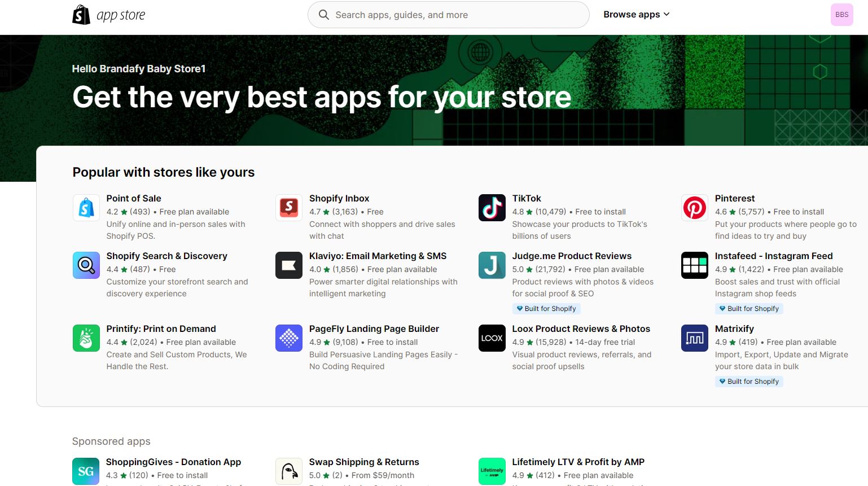The image size is (868, 486).
Task: Open the Swap Shipping & Returns icon
Action: 289,471
